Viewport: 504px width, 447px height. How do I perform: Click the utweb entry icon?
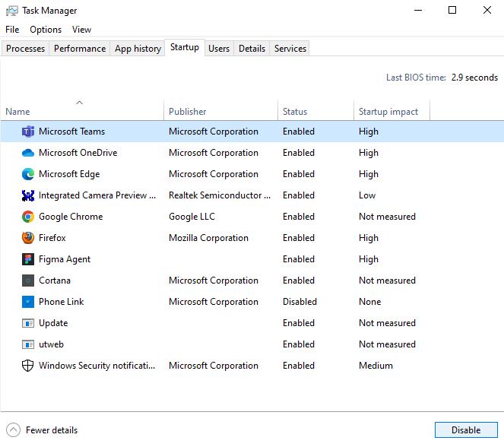tap(28, 344)
